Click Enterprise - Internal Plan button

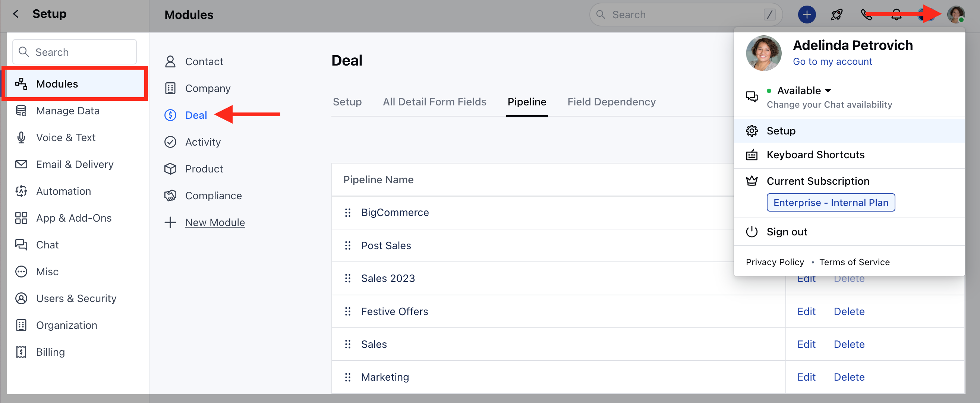click(831, 202)
